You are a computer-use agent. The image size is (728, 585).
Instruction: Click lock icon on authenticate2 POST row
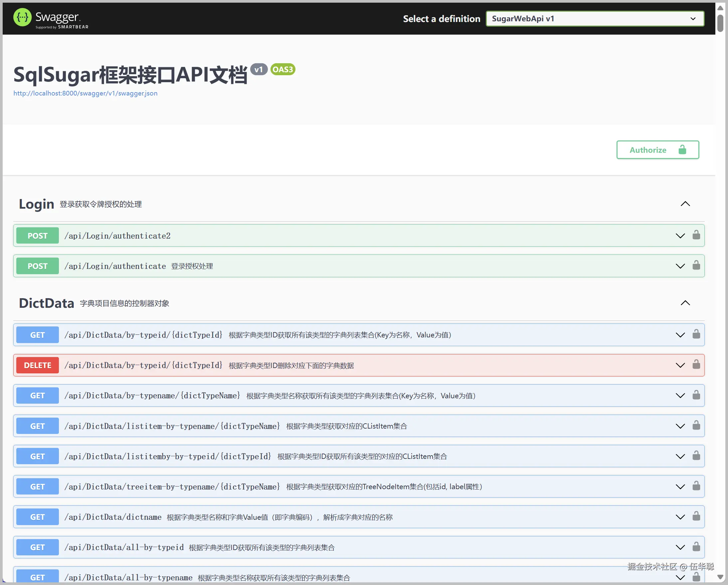[x=696, y=235]
